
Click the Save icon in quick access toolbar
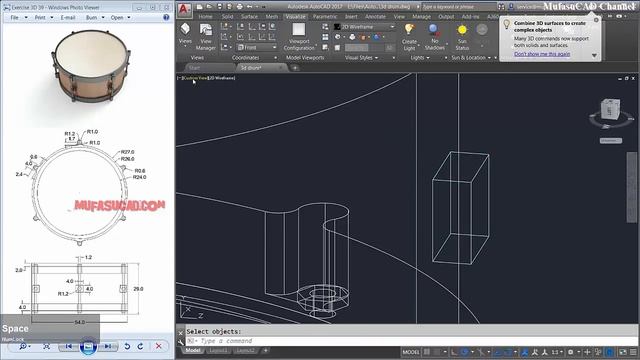pyautogui.click(x=220, y=7)
